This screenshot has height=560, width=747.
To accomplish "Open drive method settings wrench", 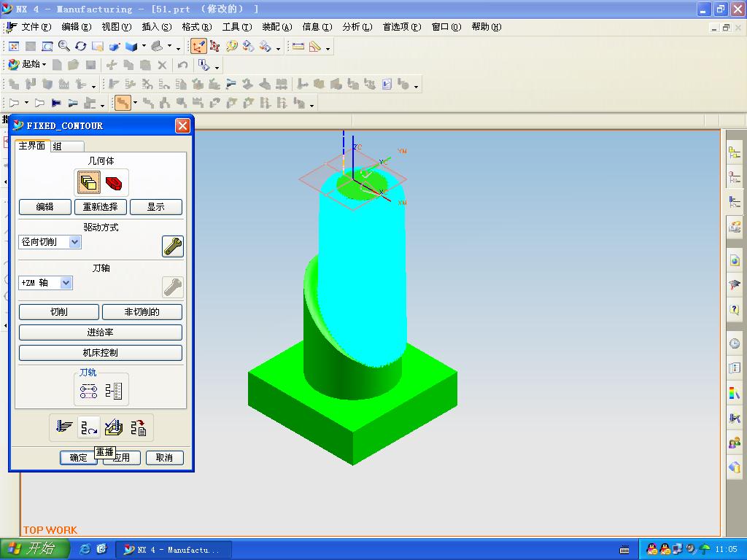I will pos(172,246).
